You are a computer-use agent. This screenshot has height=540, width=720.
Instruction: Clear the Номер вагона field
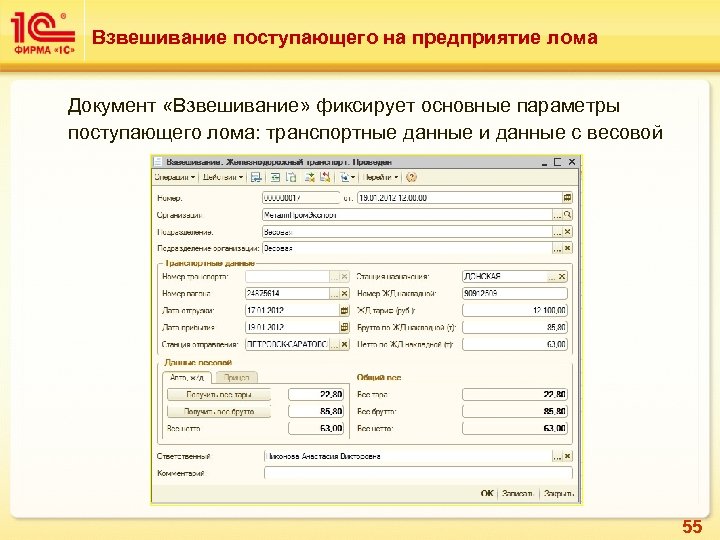(x=345, y=293)
